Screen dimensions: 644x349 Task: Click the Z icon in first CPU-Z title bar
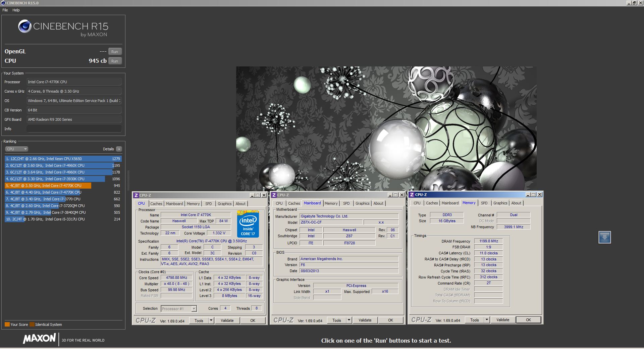(x=136, y=195)
